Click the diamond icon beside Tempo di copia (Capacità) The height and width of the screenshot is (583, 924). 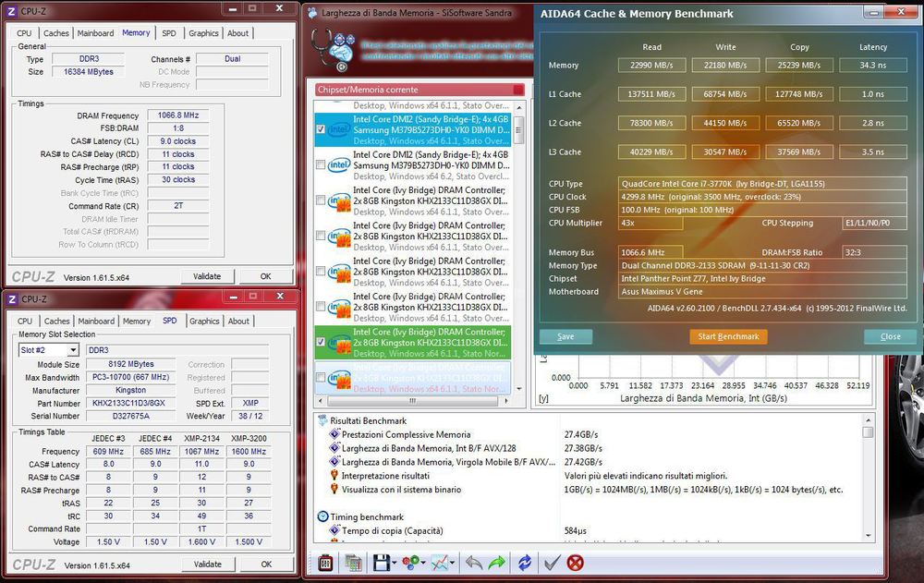(x=334, y=530)
